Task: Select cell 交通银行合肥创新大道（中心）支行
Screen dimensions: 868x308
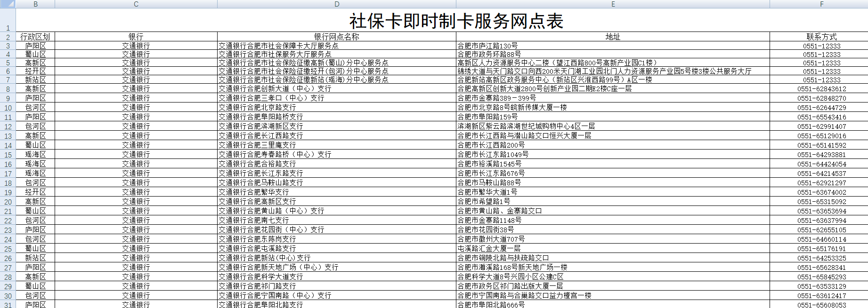Action: 337,88
